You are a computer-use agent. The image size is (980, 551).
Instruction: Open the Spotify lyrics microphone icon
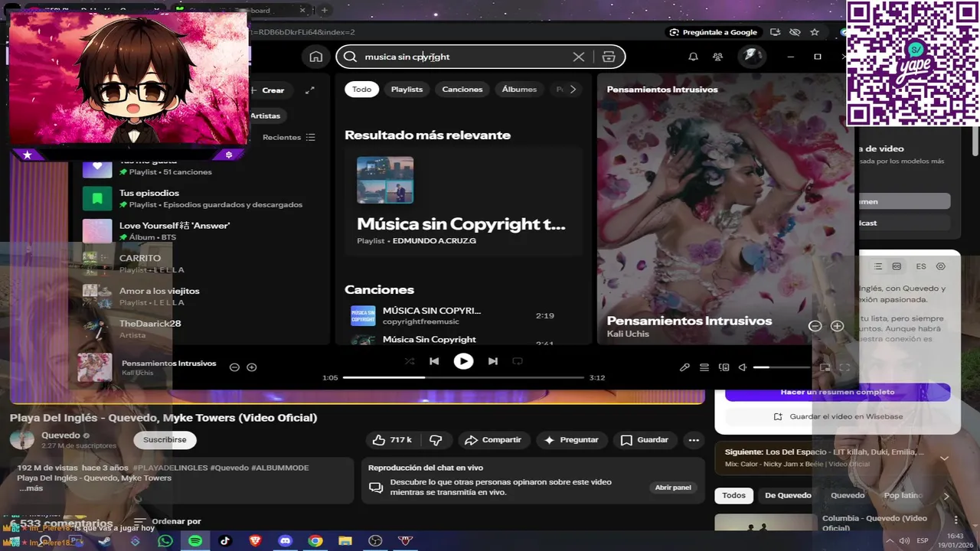point(684,367)
